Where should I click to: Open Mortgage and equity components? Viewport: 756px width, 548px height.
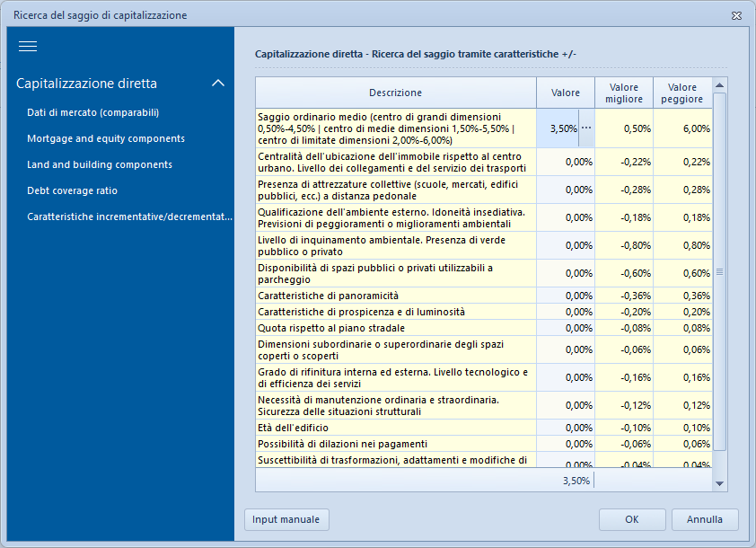pos(106,138)
